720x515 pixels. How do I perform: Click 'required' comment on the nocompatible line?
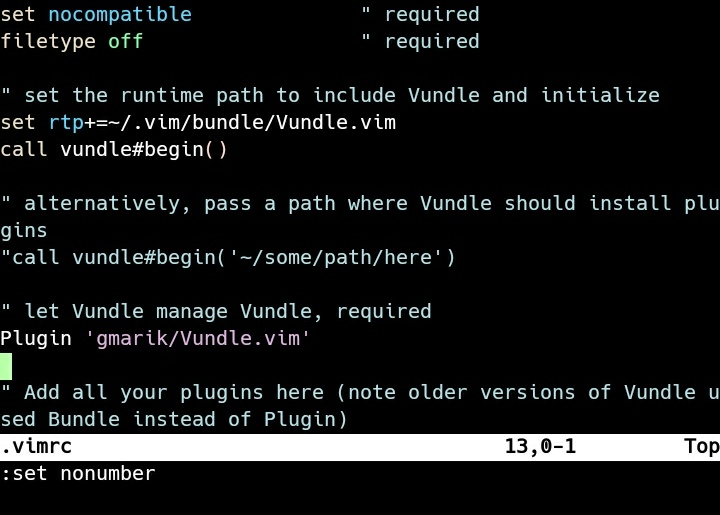tap(432, 14)
